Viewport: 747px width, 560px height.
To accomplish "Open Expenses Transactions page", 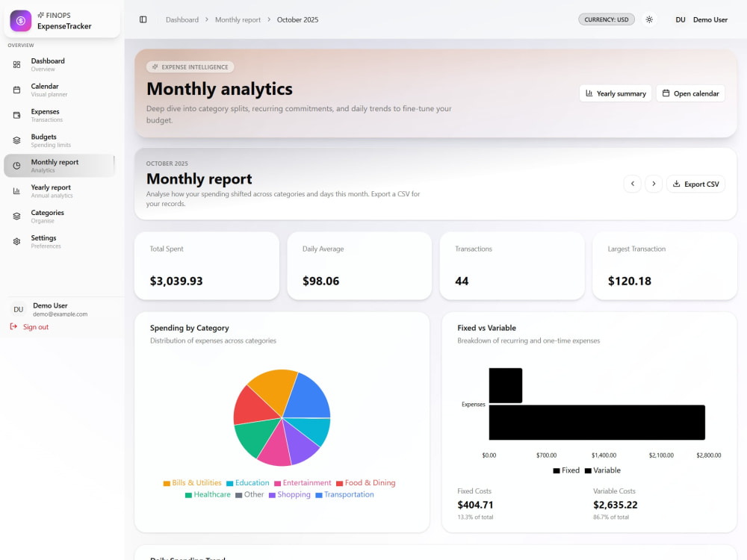I will pos(60,115).
